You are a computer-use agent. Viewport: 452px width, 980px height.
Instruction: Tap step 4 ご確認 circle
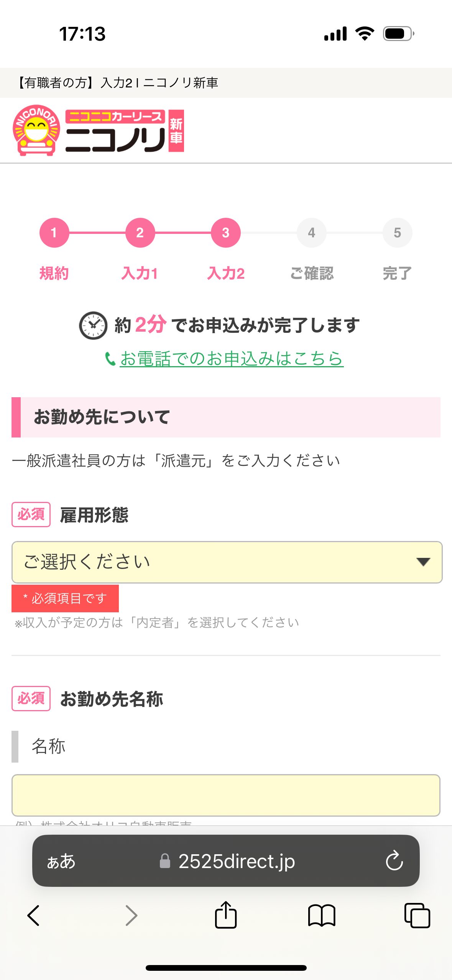(312, 233)
